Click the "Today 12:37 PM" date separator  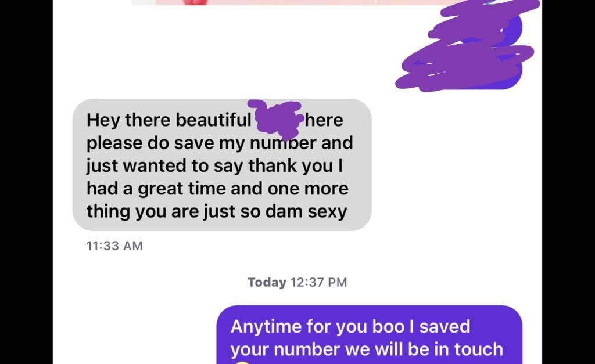click(297, 282)
